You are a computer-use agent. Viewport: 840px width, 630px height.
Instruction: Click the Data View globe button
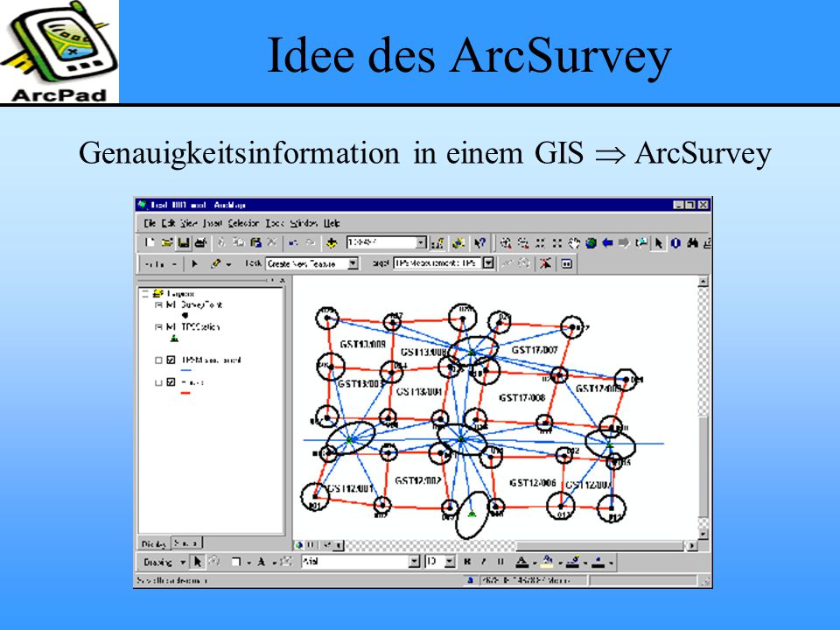click(299, 545)
